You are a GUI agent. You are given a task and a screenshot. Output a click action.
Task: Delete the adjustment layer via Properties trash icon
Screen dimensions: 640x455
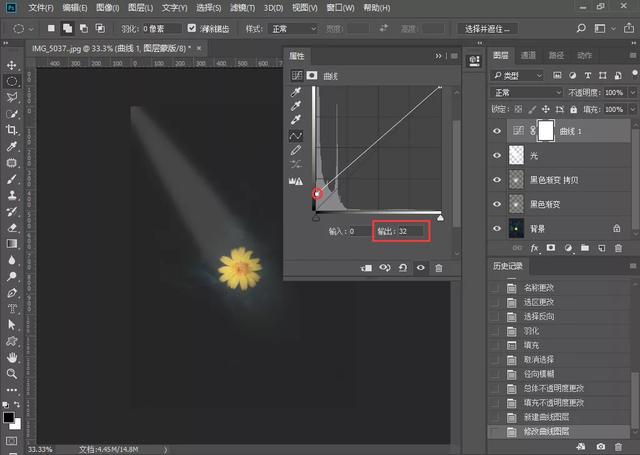[x=438, y=268]
